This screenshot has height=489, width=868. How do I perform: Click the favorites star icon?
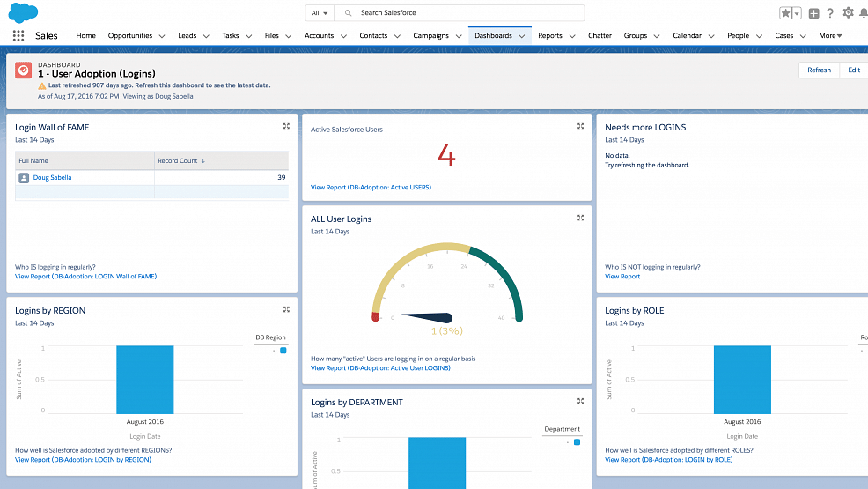tap(785, 13)
